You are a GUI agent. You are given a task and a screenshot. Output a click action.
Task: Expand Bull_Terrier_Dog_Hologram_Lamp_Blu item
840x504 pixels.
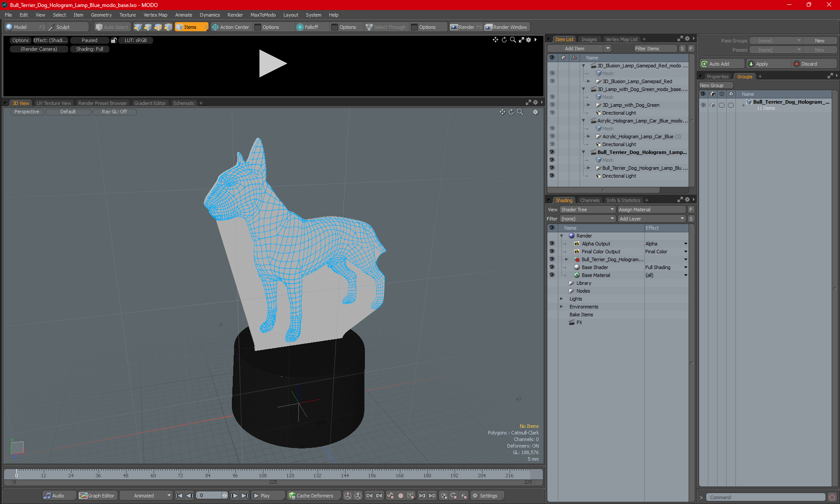pyautogui.click(x=588, y=168)
